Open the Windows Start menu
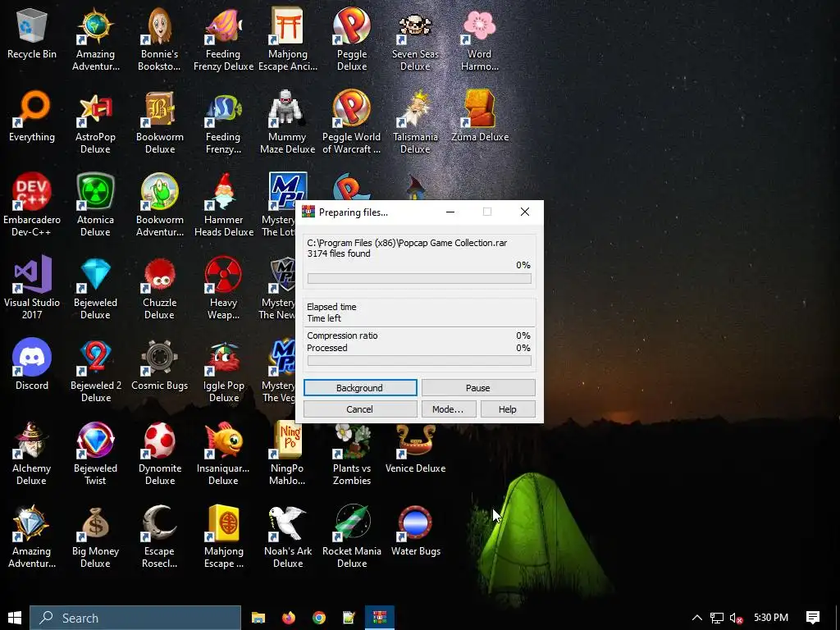840x630 pixels. tap(15, 618)
